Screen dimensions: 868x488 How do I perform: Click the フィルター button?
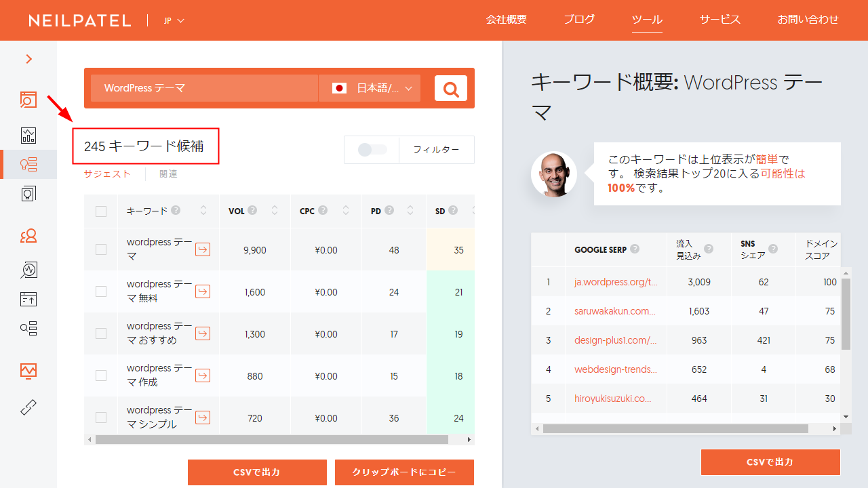point(437,150)
